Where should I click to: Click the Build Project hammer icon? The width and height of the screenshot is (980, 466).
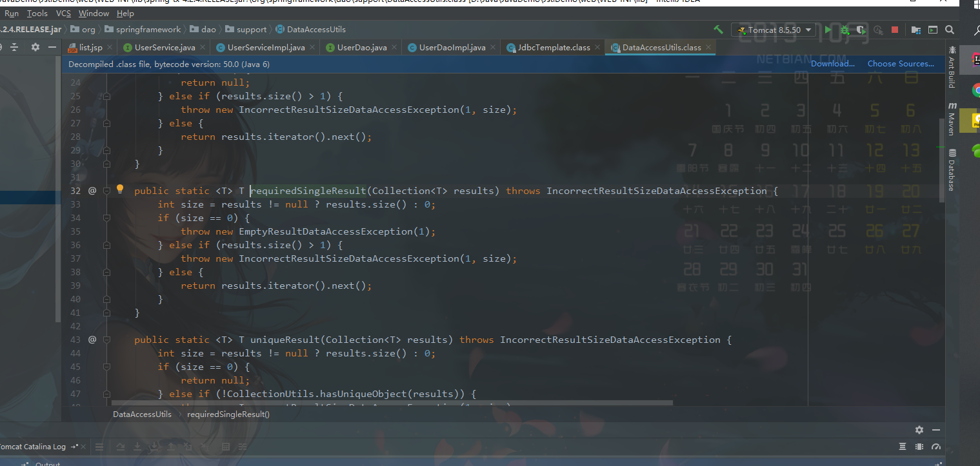click(x=719, y=30)
